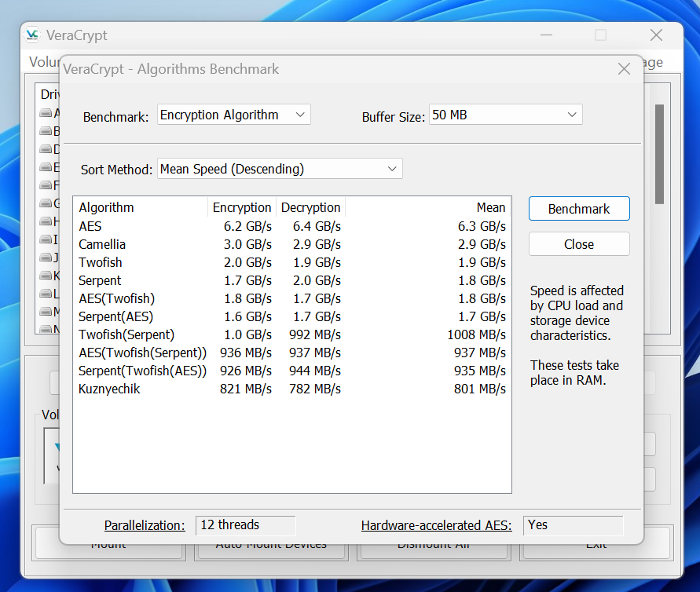Select the Serpent(AES) row

coord(292,316)
